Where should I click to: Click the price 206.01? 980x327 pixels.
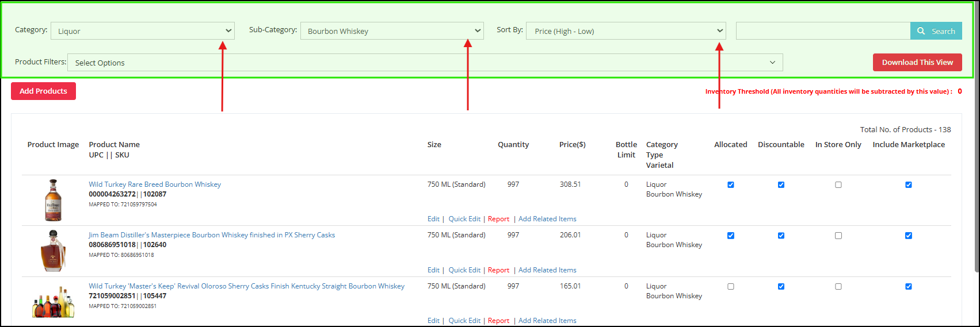pyautogui.click(x=570, y=235)
